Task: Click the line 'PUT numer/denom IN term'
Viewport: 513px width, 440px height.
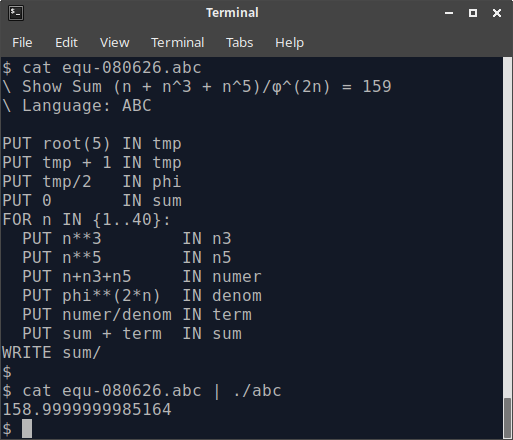Action: pyautogui.click(x=137, y=315)
